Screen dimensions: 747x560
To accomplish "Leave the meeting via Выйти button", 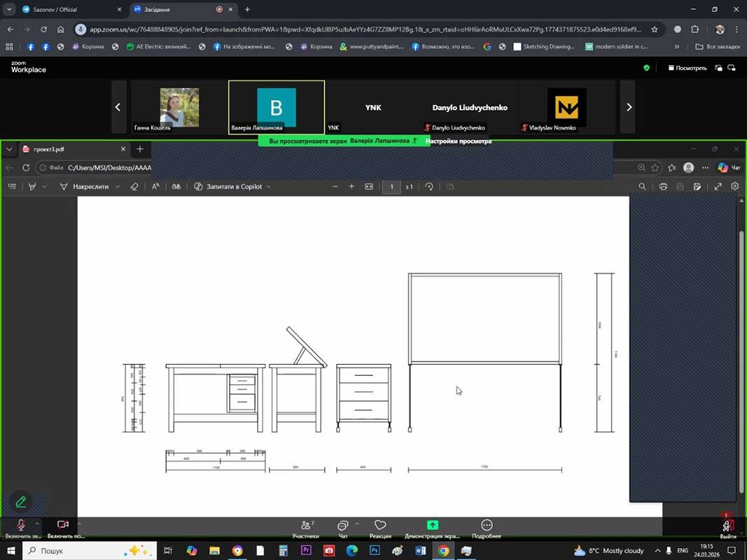I will (727, 527).
